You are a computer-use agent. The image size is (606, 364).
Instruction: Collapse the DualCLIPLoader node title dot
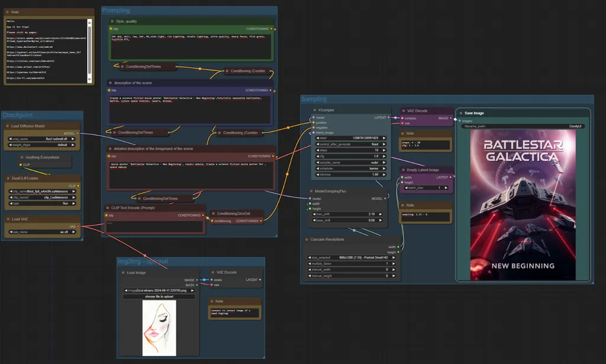click(8, 178)
